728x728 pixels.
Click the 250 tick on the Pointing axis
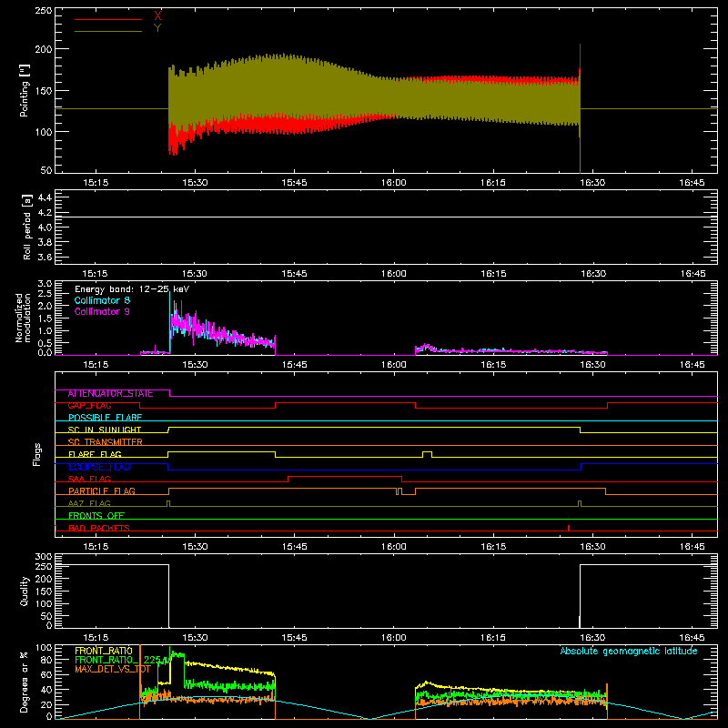pos(43,10)
